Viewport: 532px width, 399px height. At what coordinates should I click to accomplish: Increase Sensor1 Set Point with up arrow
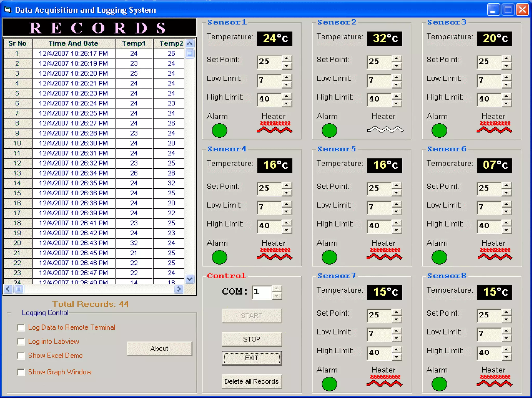click(286, 58)
